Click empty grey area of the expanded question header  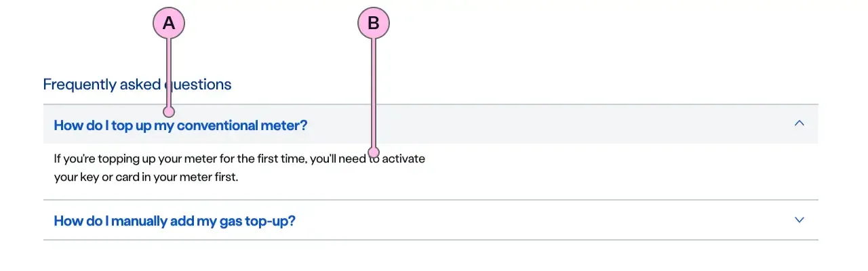click(x=542, y=124)
